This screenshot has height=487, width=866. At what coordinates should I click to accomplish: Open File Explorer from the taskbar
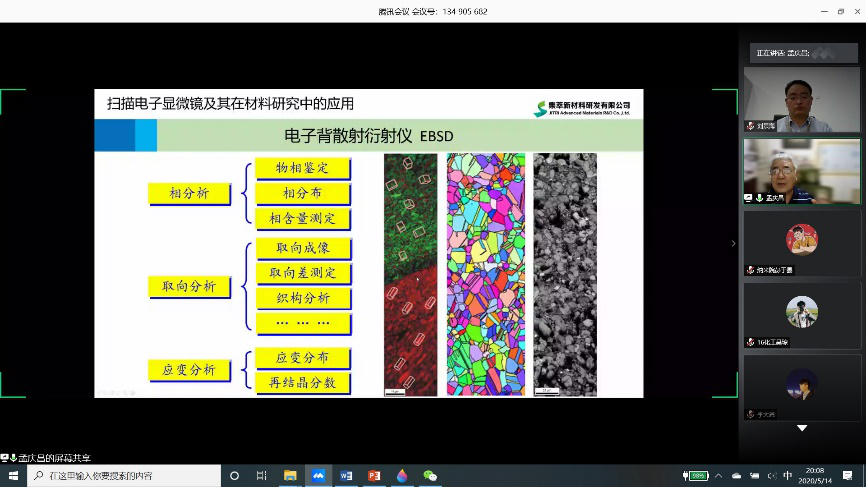290,476
